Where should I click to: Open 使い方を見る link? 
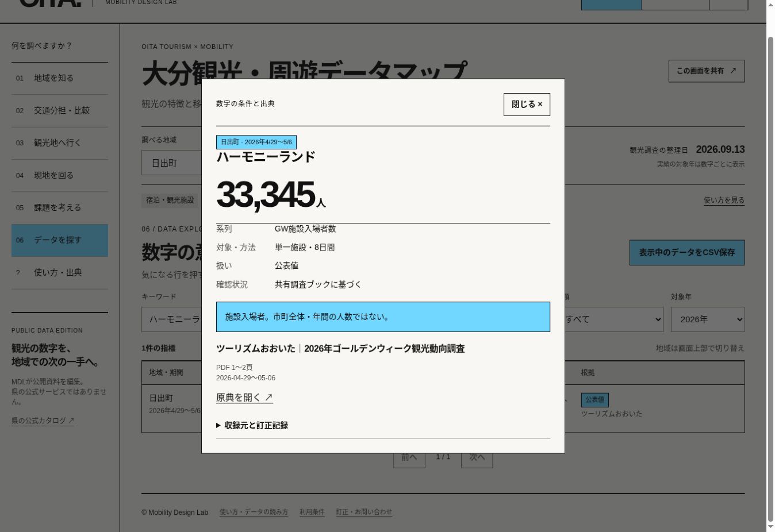(724, 201)
